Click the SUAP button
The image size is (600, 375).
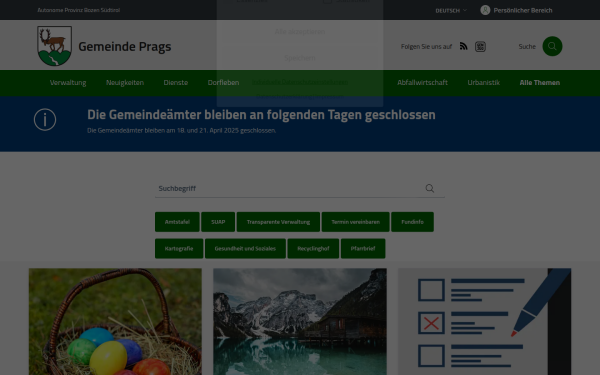[218, 222]
